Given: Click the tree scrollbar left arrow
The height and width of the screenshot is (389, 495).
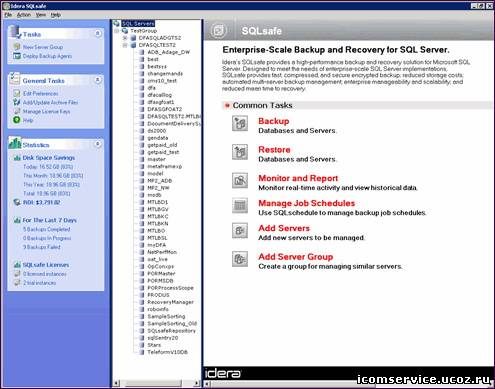Looking at the screenshot, I should (x=116, y=383).
